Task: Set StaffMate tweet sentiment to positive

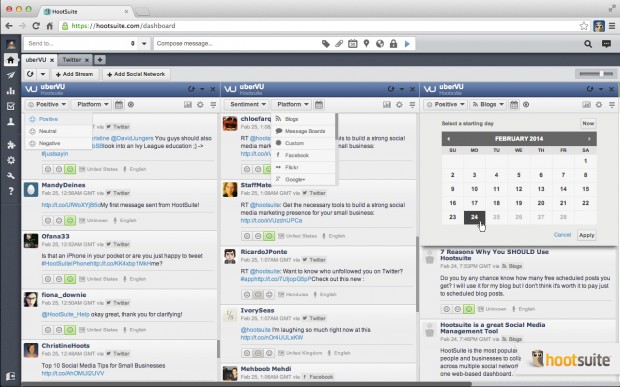Action: click(x=269, y=236)
